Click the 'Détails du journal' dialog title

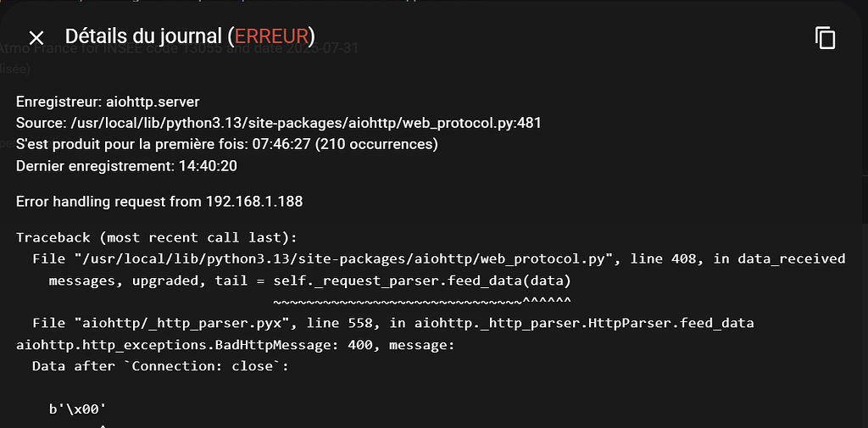[x=144, y=36]
